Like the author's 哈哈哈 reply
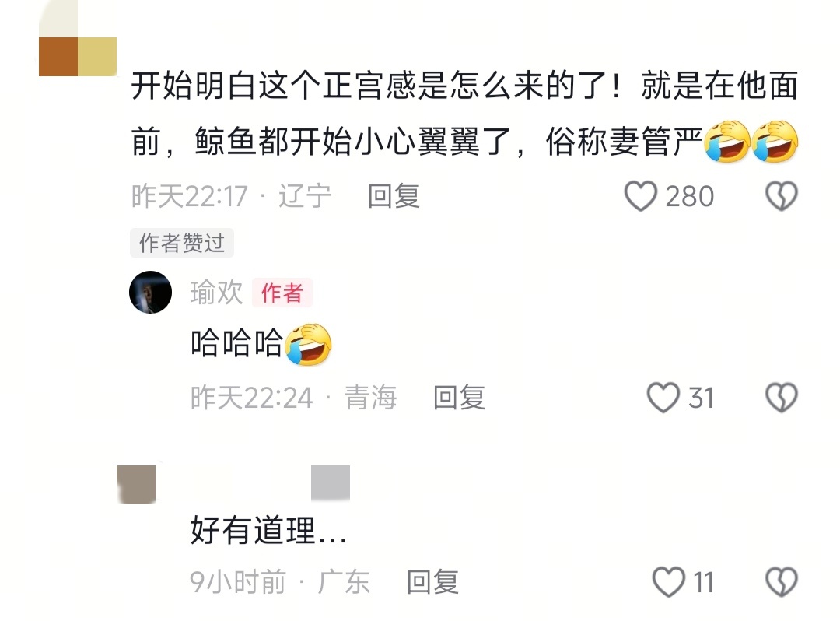The image size is (840, 621). coord(663,398)
